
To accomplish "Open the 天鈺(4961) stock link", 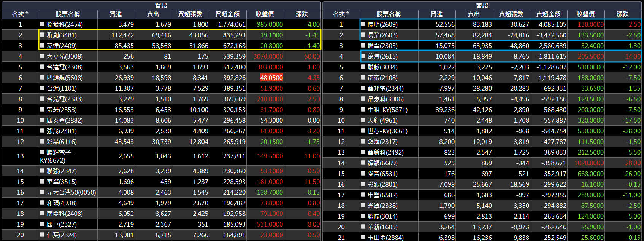I will [382, 120].
